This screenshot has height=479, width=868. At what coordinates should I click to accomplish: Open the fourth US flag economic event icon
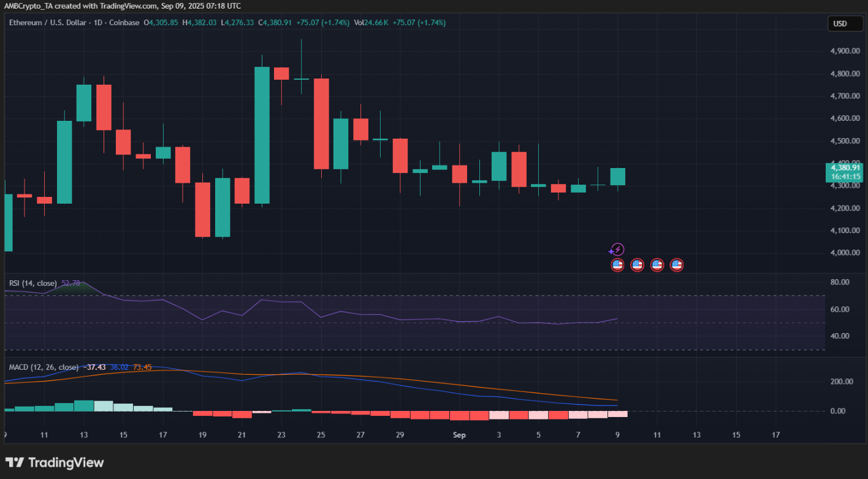pyautogui.click(x=677, y=264)
